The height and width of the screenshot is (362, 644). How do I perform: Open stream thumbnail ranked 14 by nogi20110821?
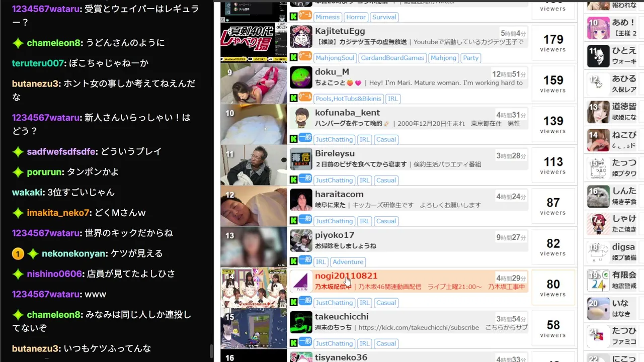coord(254,288)
